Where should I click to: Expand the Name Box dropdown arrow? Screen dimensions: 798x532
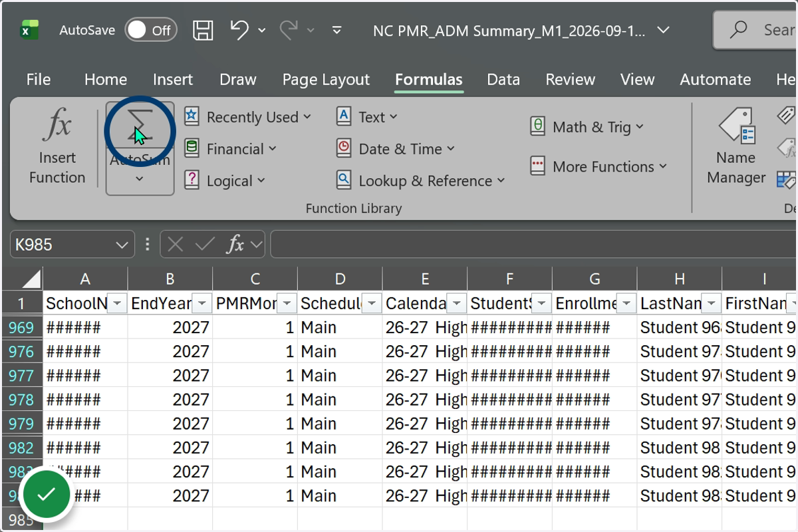[122, 245]
